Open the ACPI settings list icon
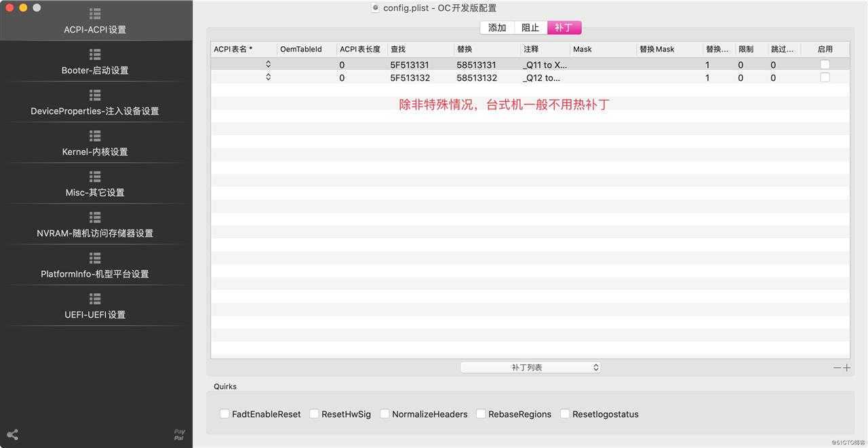Viewport: 868px width, 448px height. pos(95,14)
